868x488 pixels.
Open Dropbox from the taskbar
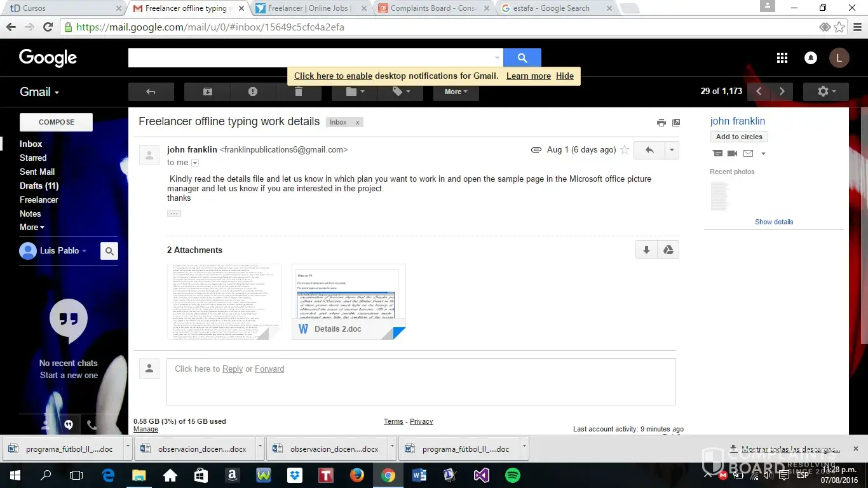[x=294, y=475]
